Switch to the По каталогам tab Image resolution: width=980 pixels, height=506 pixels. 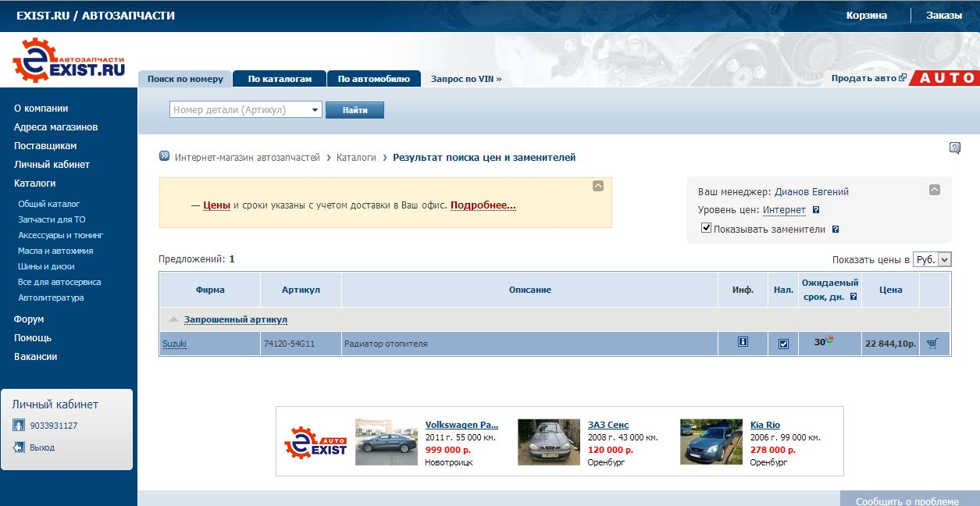coord(279,79)
